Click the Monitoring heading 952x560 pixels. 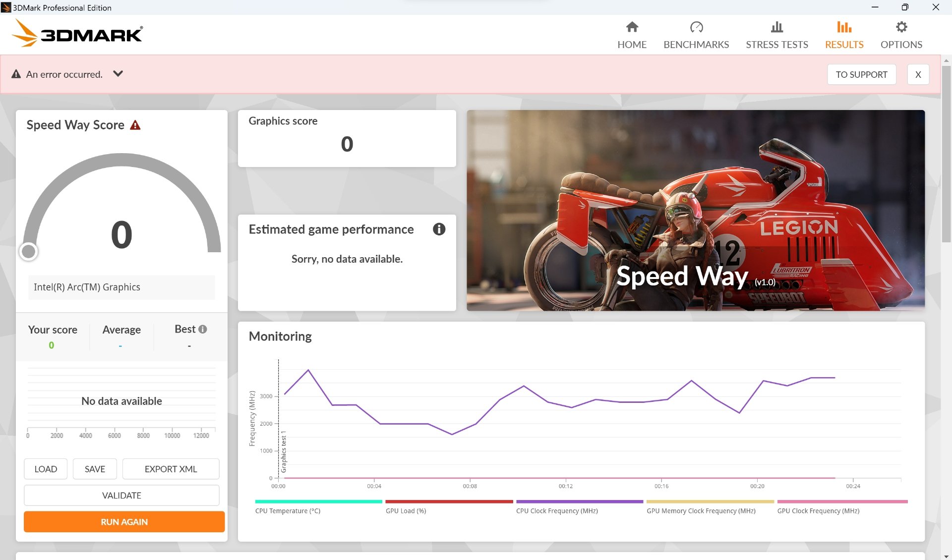point(280,336)
